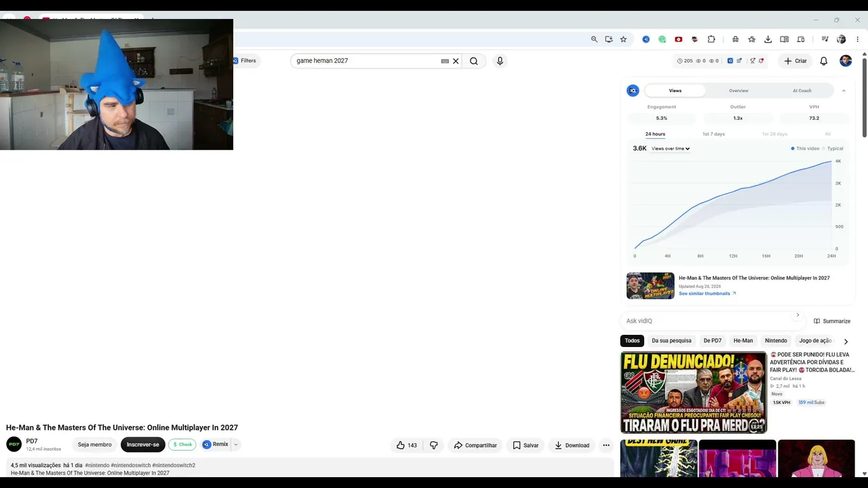Open the YouTube account avatar menu
The height and width of the screenshot is (488, 868).
846,61
